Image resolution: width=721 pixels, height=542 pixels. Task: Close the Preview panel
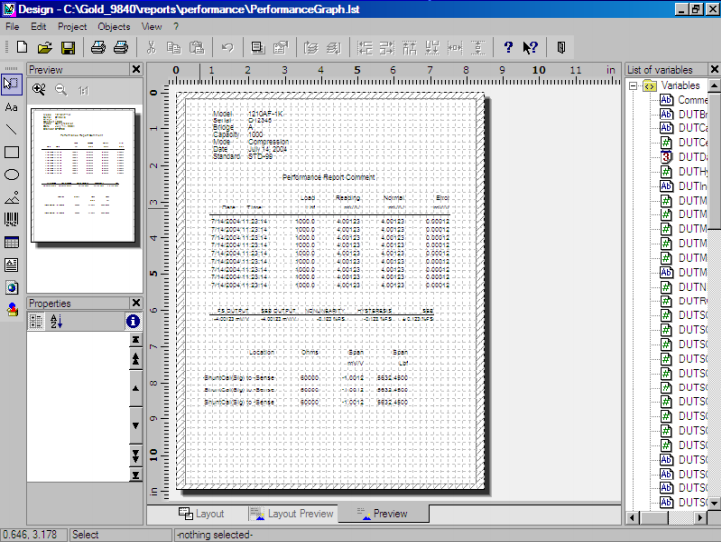tap(136, 69)
